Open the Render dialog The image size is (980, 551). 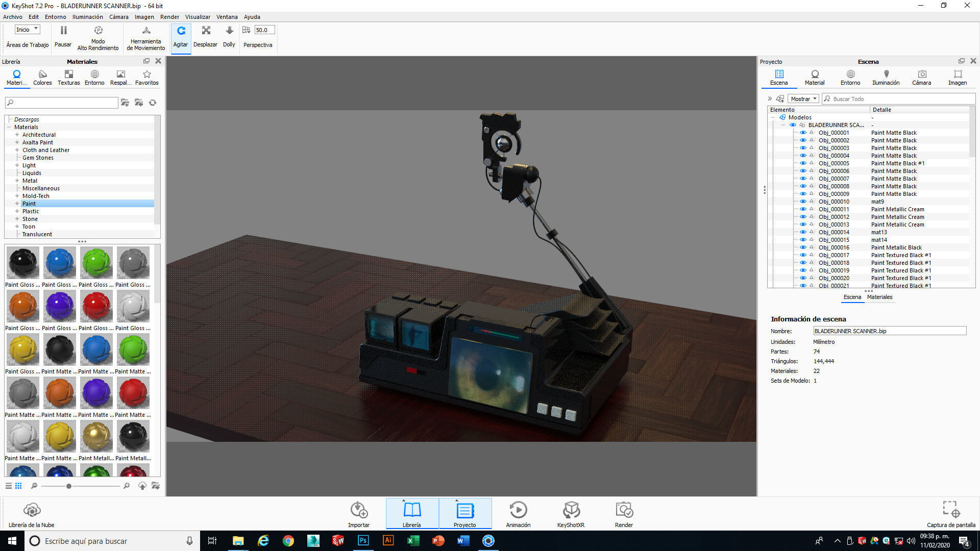(x=624, y=514)
